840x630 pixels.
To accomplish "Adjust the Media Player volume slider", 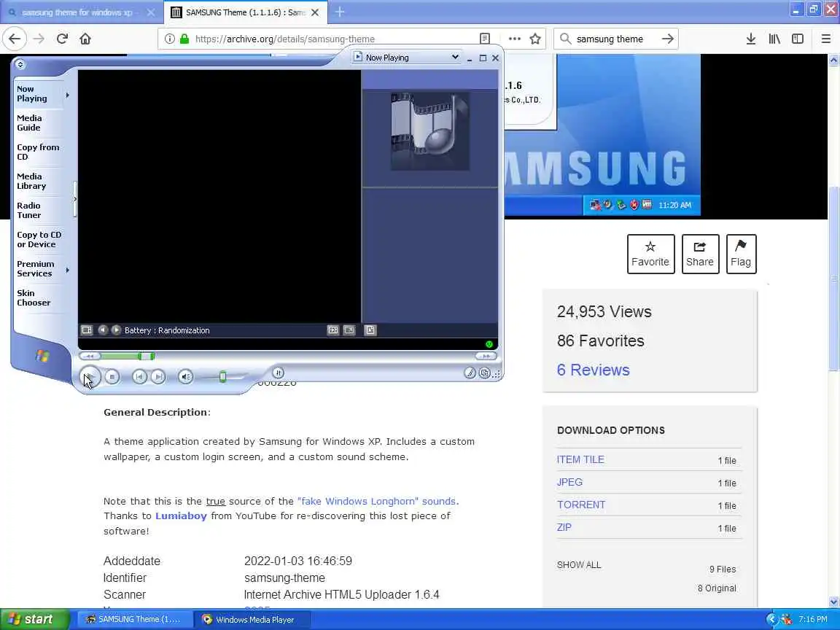I will (x=223, y=377).
